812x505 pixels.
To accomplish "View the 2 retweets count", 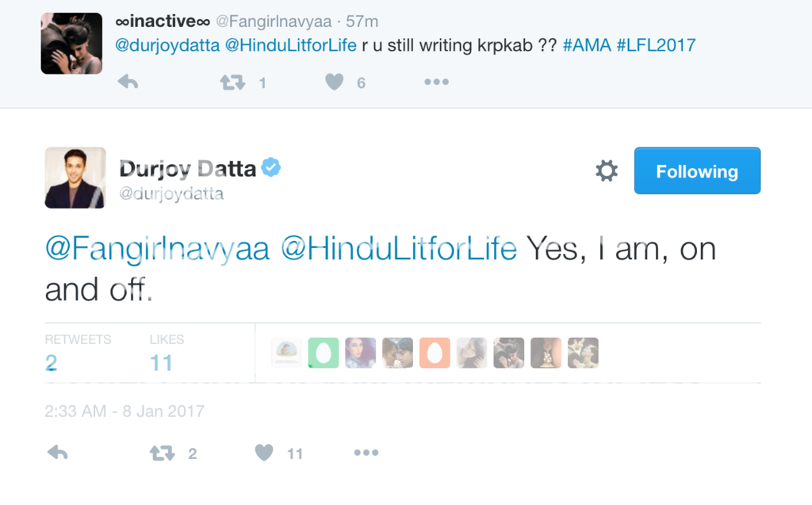I will pos(52,363).
